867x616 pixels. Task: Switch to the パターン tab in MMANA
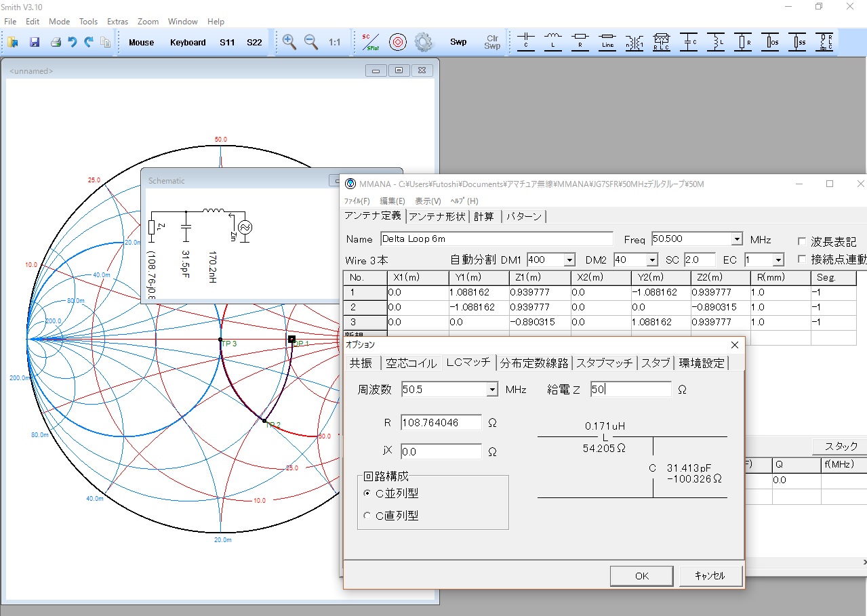click(524, 216)
